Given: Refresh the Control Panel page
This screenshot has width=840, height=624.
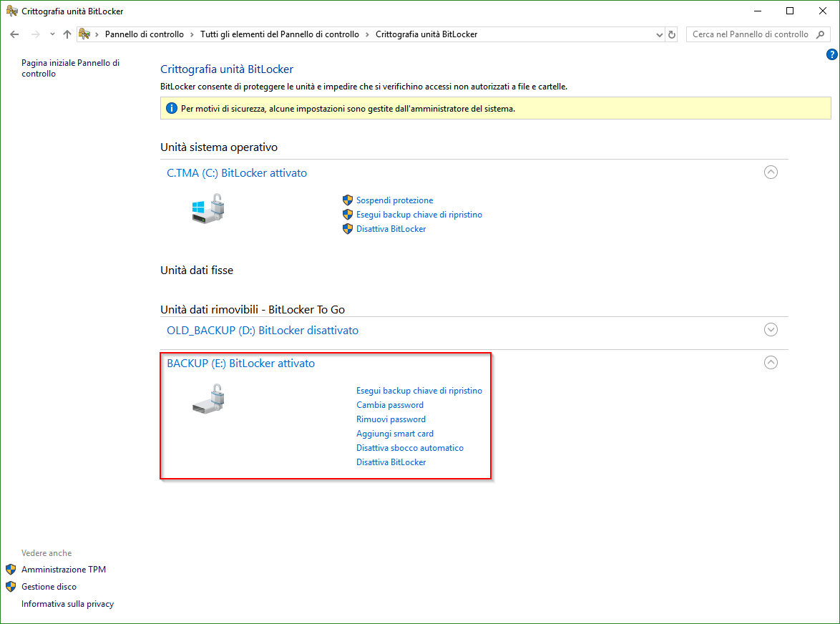Looking at the screenshot, I should point(672,34).
